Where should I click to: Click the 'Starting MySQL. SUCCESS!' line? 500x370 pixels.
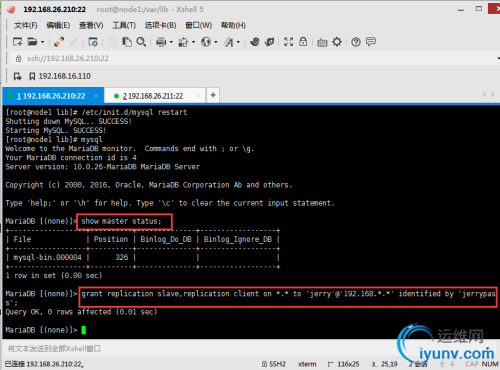click(x=55, y=130)
